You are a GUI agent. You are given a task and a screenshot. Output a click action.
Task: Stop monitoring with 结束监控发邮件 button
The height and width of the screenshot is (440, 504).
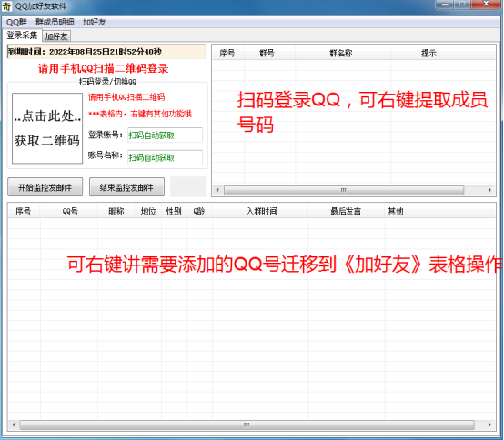point(126,187)
